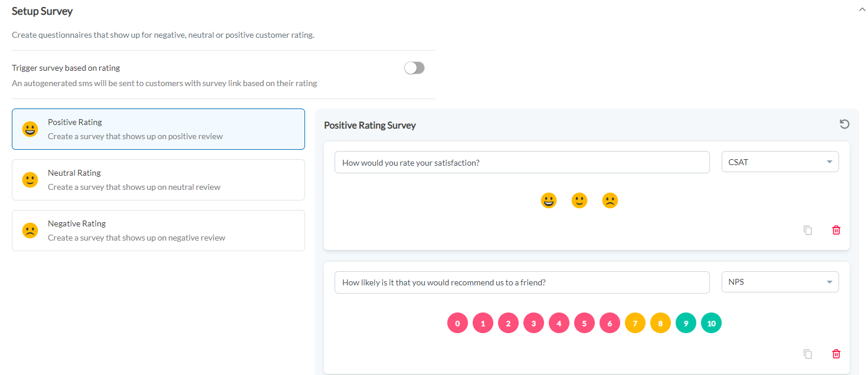Select NPS score 1
Screen dimensions: 868x375
click(x=483, y=323)
